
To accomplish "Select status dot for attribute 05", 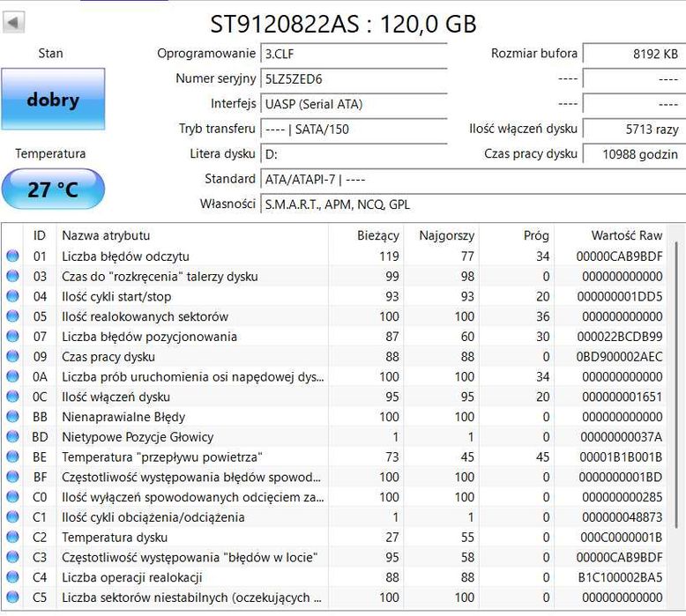I will point(12,316).
